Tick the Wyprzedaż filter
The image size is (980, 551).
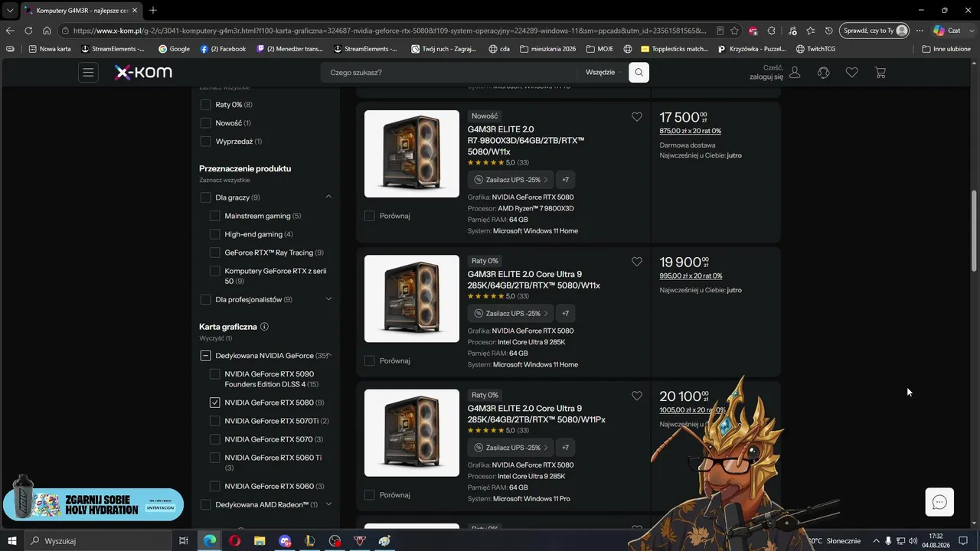pyautogui.click(x=205, y=142)
